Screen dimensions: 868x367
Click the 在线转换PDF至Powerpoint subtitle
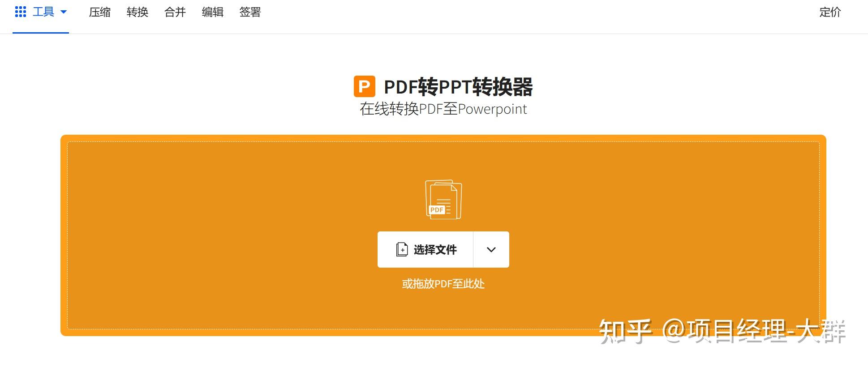click(443, 109)
